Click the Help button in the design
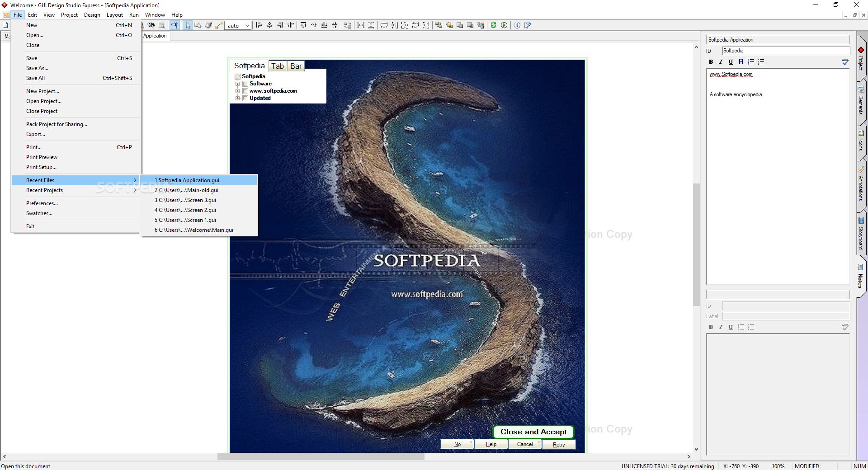This screenshot has height=470, width=868. 491,444
